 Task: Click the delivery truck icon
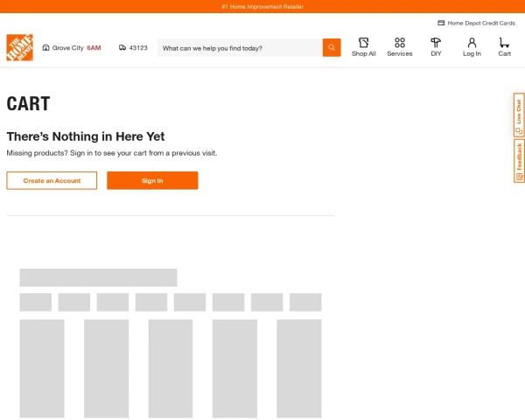pos(122,47)
